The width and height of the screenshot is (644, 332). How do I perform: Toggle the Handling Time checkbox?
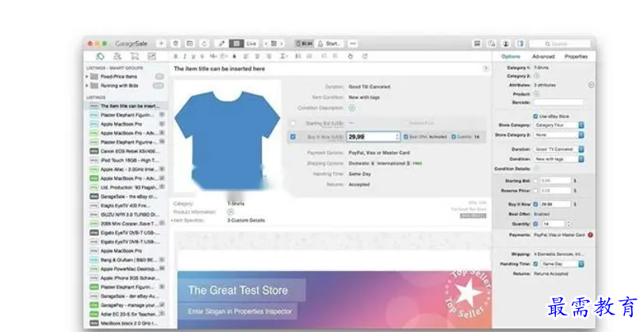coord(535,264)
